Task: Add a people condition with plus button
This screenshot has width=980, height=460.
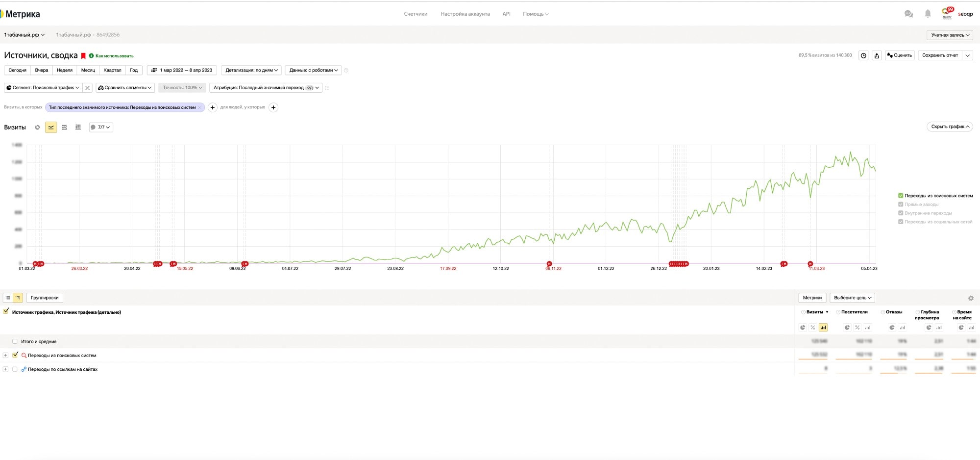Action: pyautogui.click(x=273, y=107)
